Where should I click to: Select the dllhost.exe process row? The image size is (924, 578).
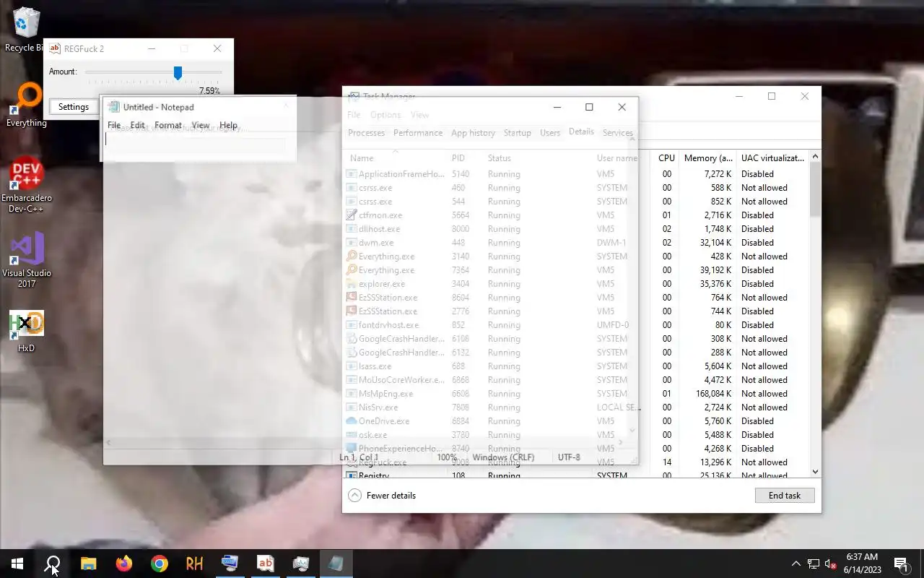[x=576, y=229]
